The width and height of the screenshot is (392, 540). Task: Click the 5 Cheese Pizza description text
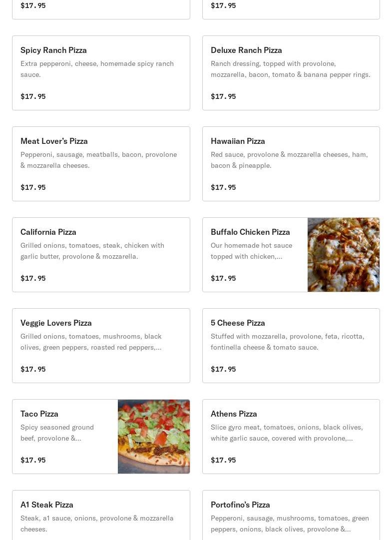[x=287, y=342]
